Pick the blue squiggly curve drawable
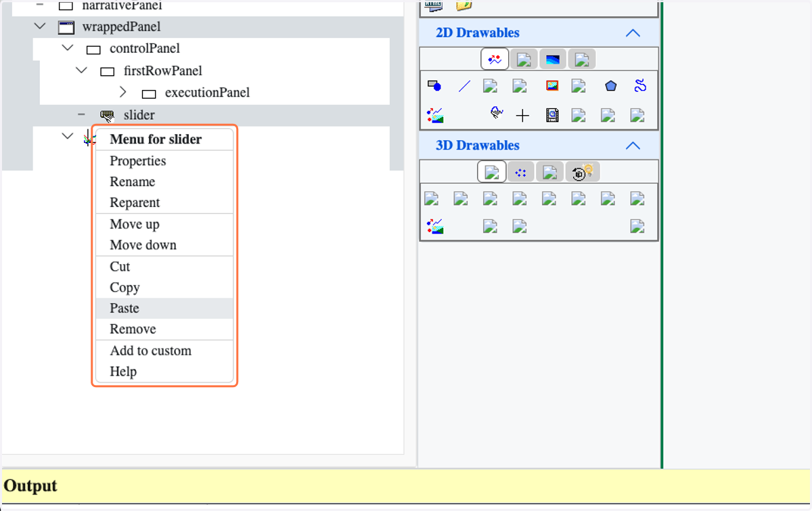This screenshot has width=812, height=511. click(640, 86)
